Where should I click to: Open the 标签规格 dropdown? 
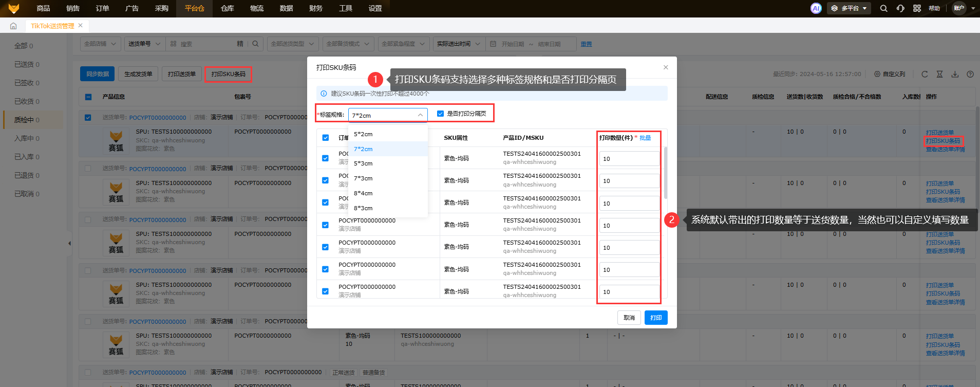pos(388,115)
